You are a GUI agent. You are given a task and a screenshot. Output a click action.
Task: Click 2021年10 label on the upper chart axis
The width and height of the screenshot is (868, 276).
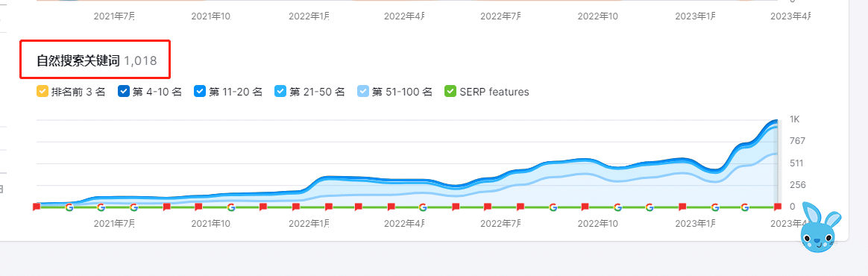pyautogui.click(x=212, y=16)
